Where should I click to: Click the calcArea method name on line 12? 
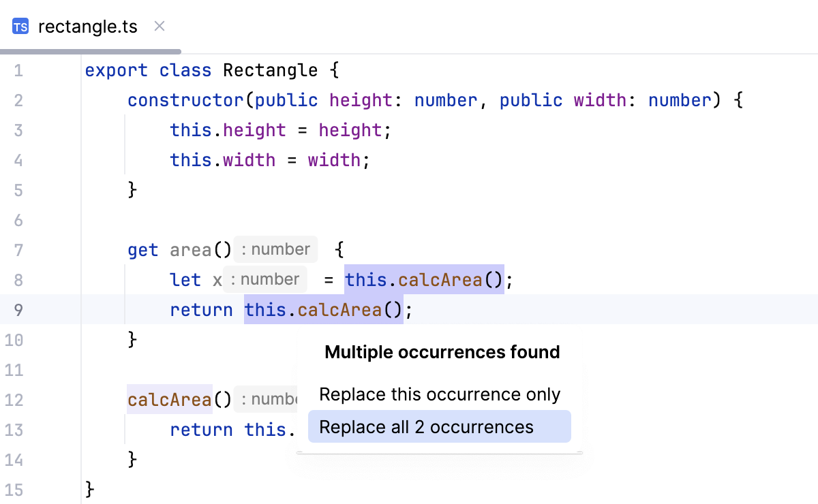(x=169, y=400)
